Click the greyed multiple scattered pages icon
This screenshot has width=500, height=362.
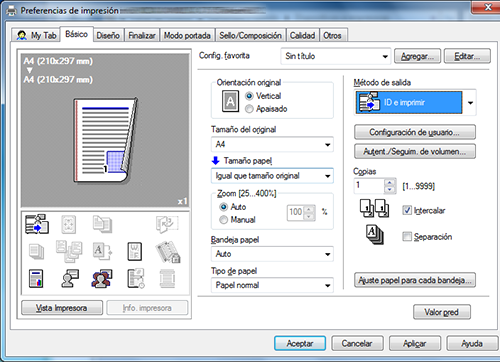pyautogui.click(x=69, y=252)
